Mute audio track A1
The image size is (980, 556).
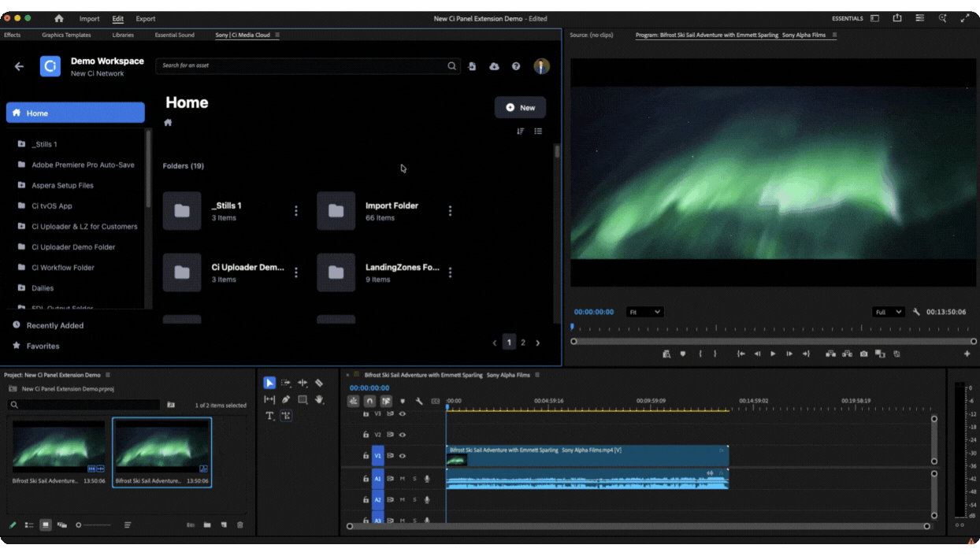(x=402, y=479)
